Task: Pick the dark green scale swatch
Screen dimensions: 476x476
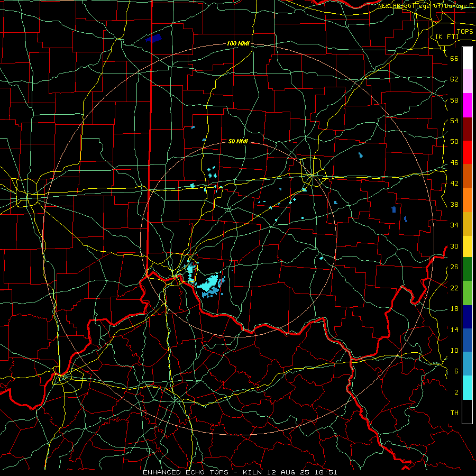Action: (467, 269)
